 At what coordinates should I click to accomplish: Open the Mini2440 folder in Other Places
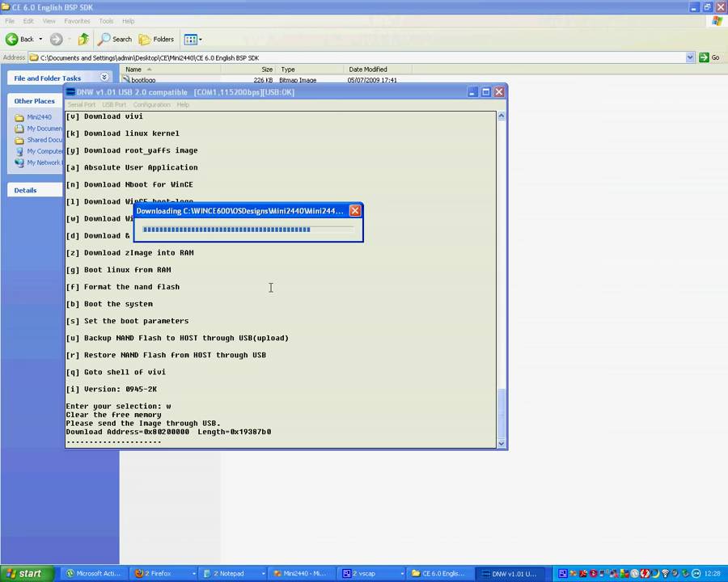coord(33,117)
